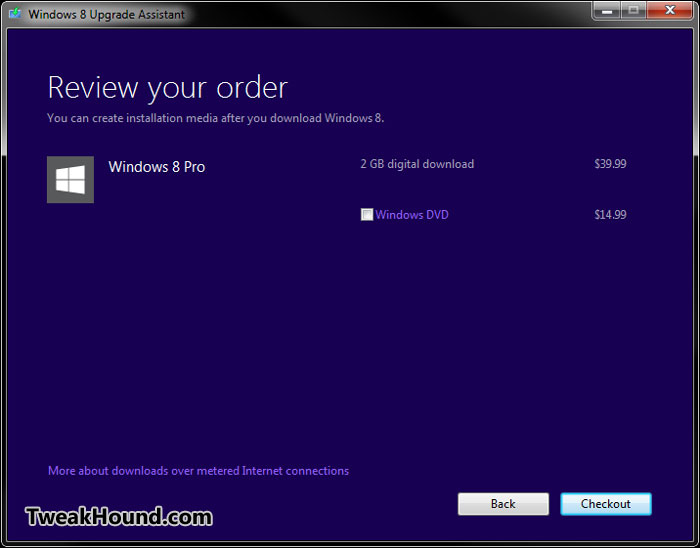Minimize the Upgrade Assistant window
This screenshot has width=700, height=548.
(x=607, y=11)
